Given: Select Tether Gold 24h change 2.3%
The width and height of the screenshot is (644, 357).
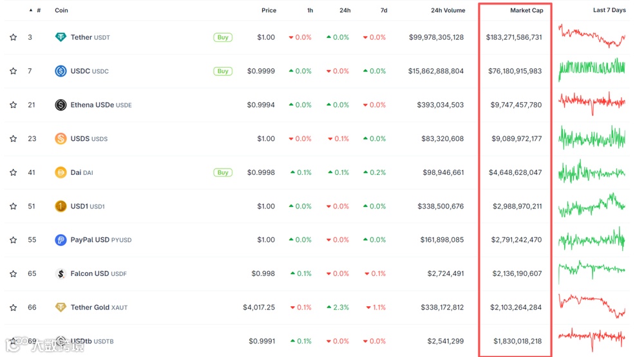Looking at the screenshot, I should [337, 307].
